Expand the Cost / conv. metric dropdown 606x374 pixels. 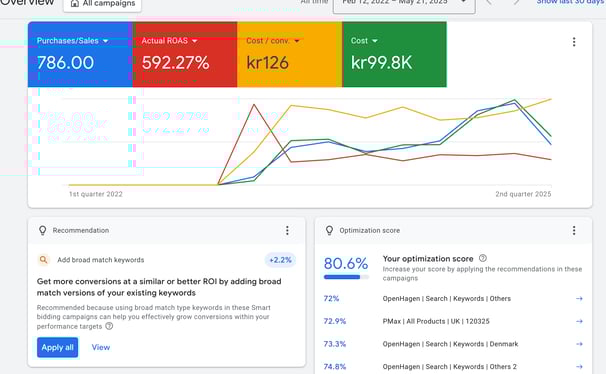[x=296, y=41]
